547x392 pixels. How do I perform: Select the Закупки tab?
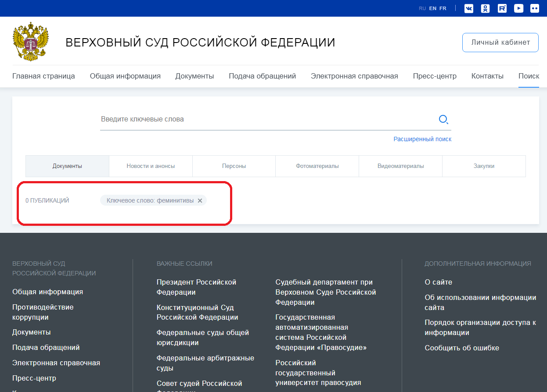484,166
